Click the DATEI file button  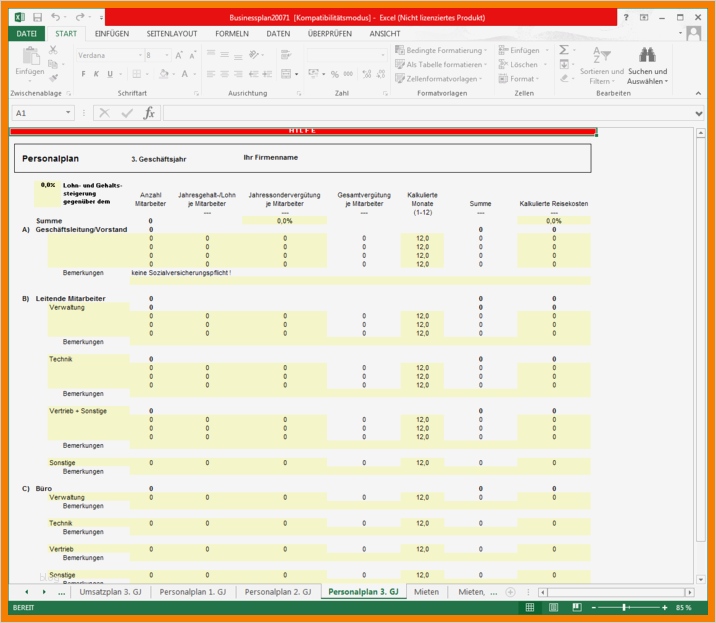[x=26, y=34]
